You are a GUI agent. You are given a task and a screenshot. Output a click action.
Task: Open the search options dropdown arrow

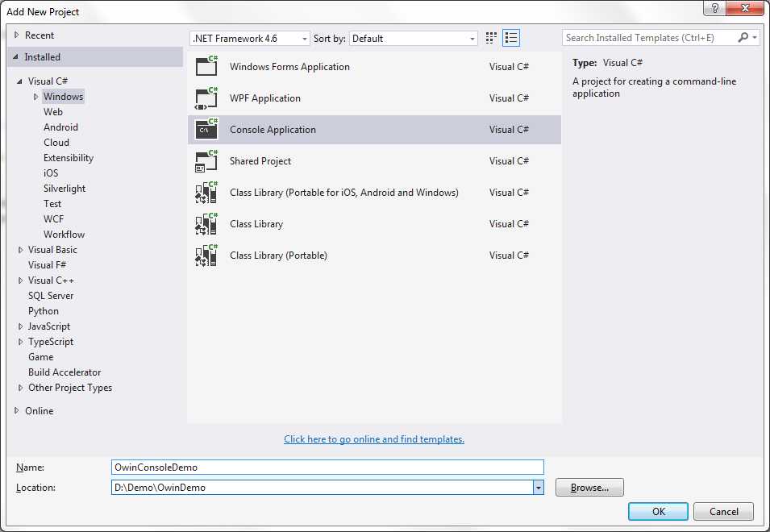tap(755, 37)
